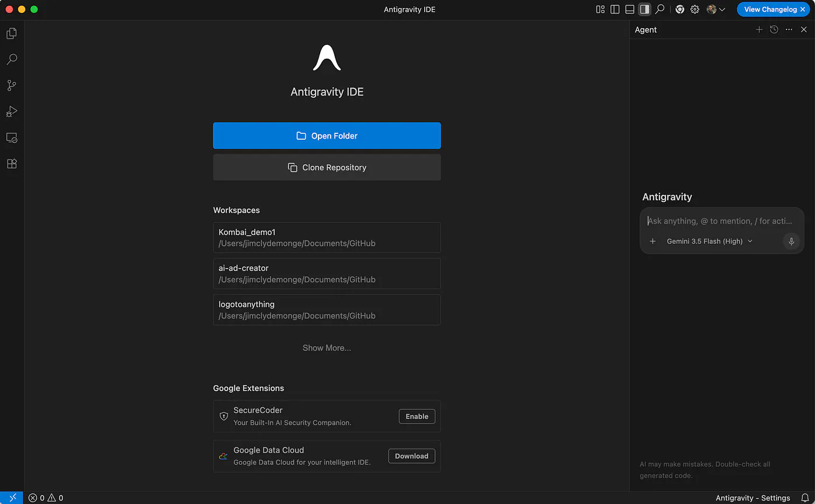Open the Source Control view
The height and width of the screenshot is (504, 815).
click(x=12, y=86)
